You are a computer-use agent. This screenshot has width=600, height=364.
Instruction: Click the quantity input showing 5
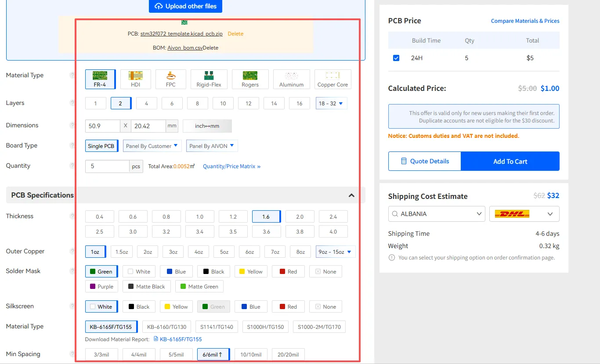click(x=107, y=166)
